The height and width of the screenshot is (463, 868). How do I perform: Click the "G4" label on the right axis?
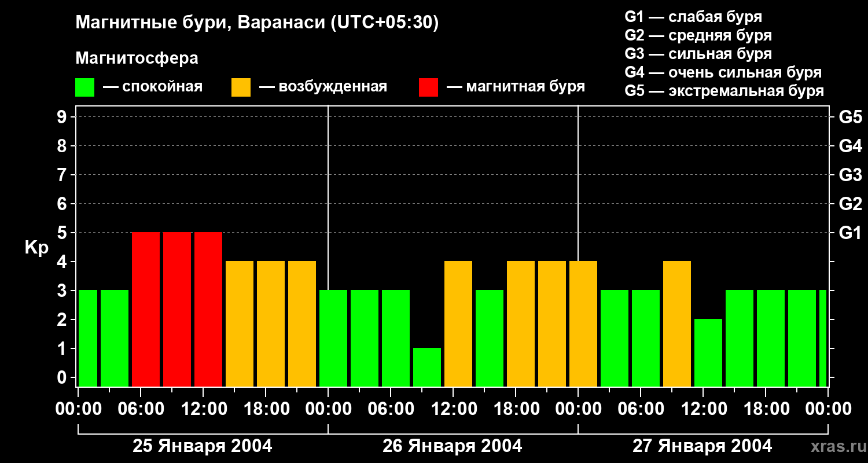[x=850, y=146]
